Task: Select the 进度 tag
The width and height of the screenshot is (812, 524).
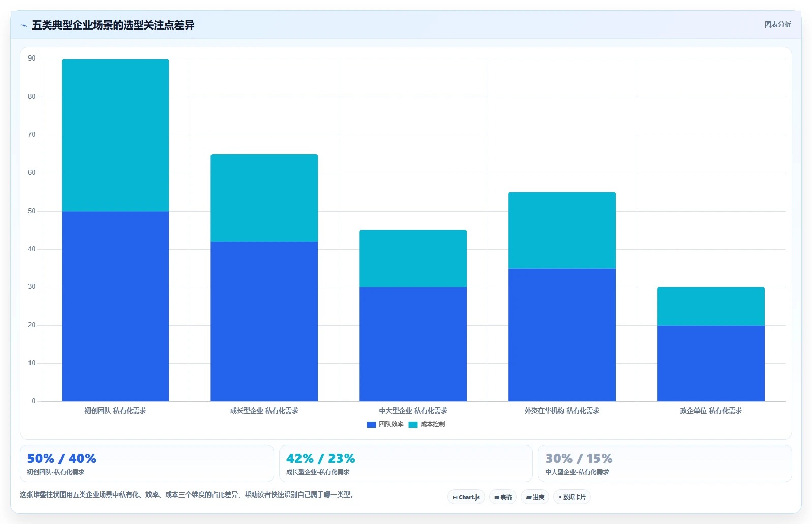Action: [x=535, y=497]
